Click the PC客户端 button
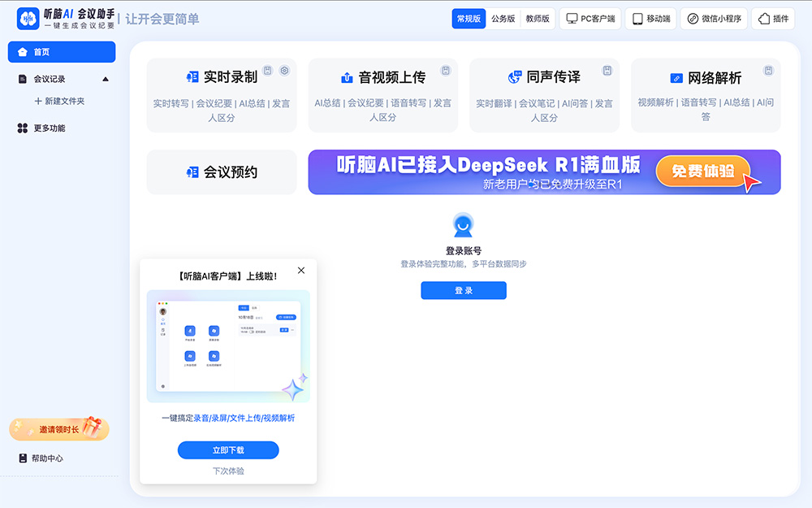 [x=590, y=19]
